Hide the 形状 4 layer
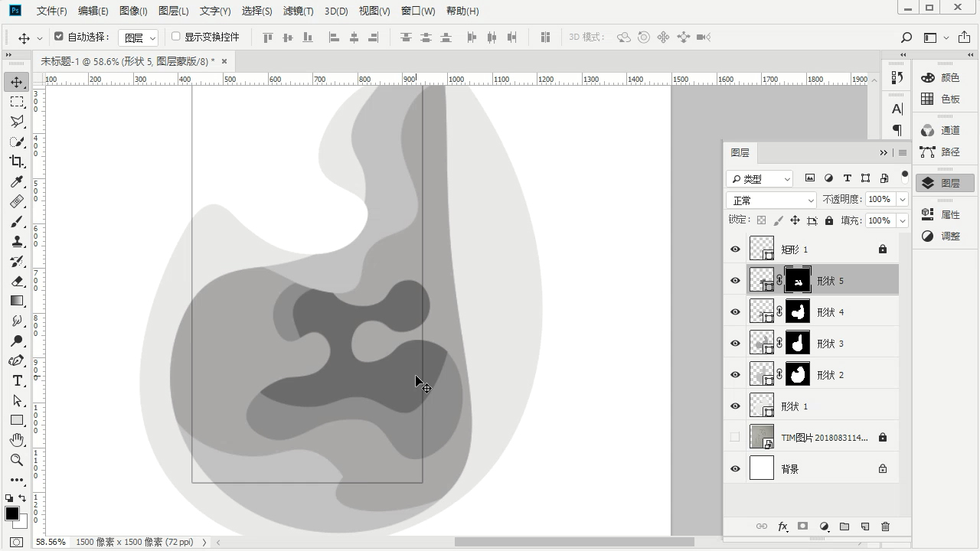This screenshot has width=980, height=551. pos(735,312)
